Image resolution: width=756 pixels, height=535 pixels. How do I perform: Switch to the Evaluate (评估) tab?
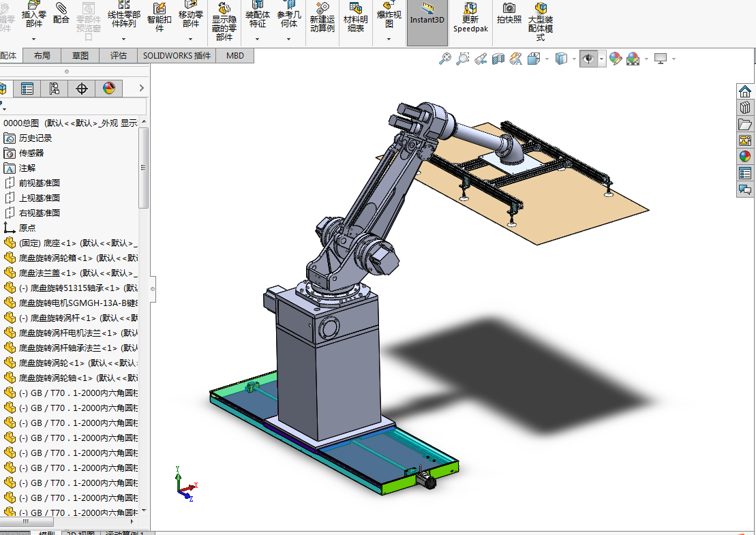[118, 55]
